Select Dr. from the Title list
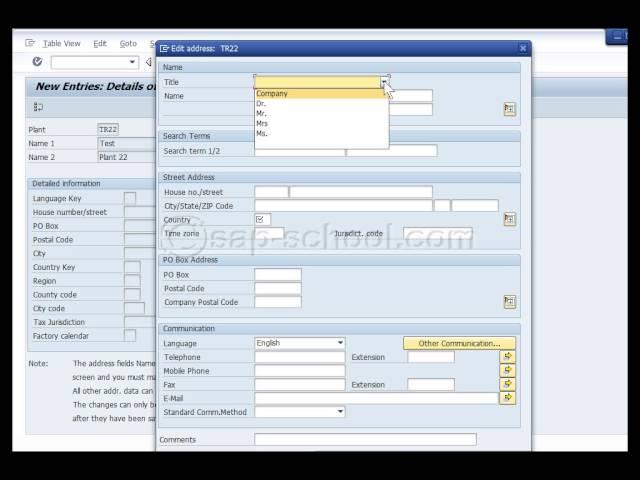Viewport: 640px width, 480px height. point(322,104)
